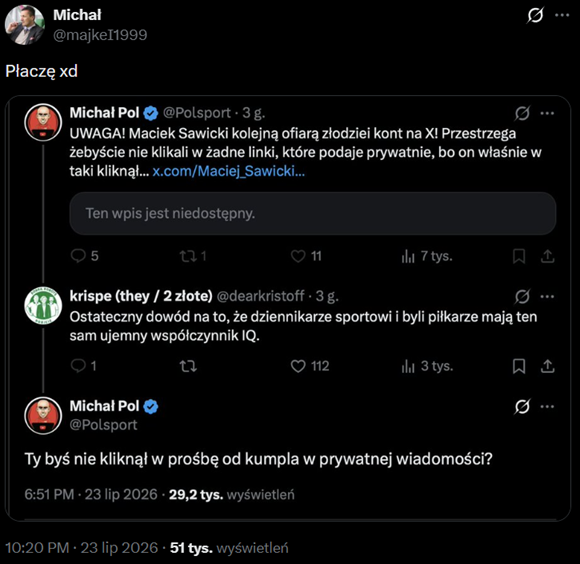Open the more options menu on Michał's post
The height and width of the screenshot is (564, 580).
tap(562, 15)
